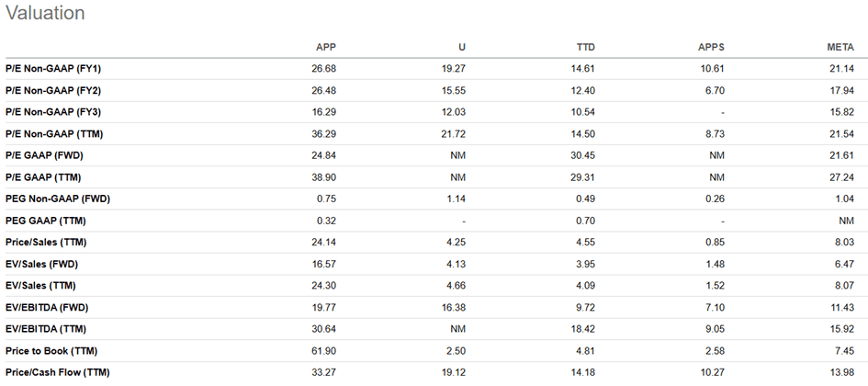868x386 pixels.
Task: Click the EV/EBITDA (TTM) row label
Action: point(47,328)
